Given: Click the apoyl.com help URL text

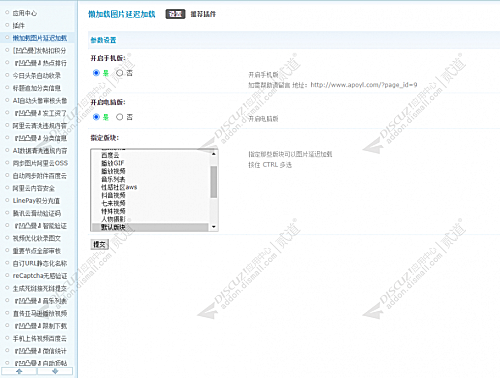Looking at the screenshot, I should pos(364,85).
